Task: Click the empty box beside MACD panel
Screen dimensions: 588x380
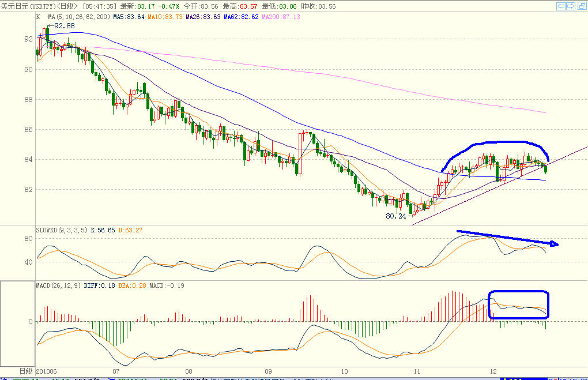Action: (x=18, y=323)
